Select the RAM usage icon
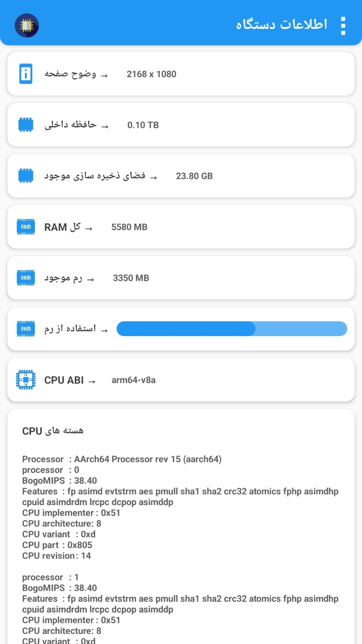 [26, 328]
